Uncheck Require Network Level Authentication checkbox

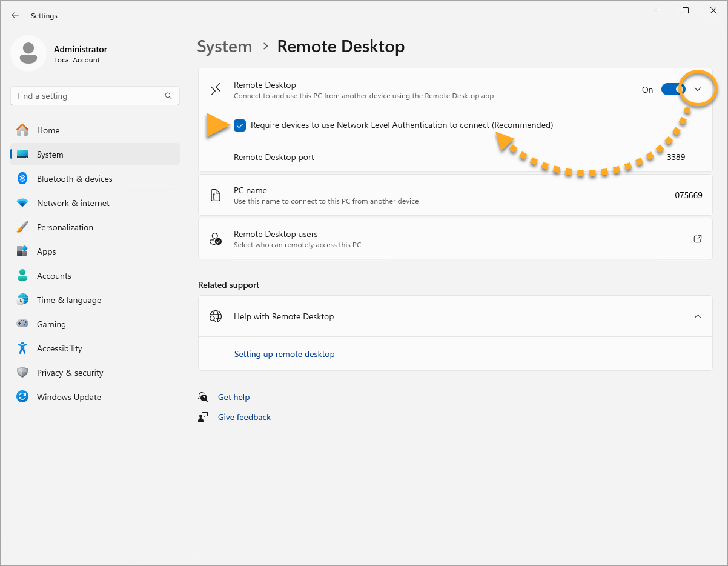tap(240, 125)
